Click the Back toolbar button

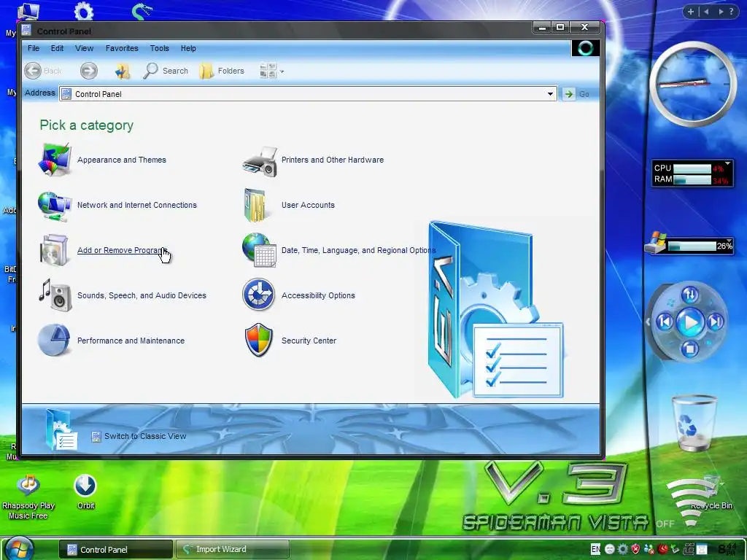pos(43,71)
